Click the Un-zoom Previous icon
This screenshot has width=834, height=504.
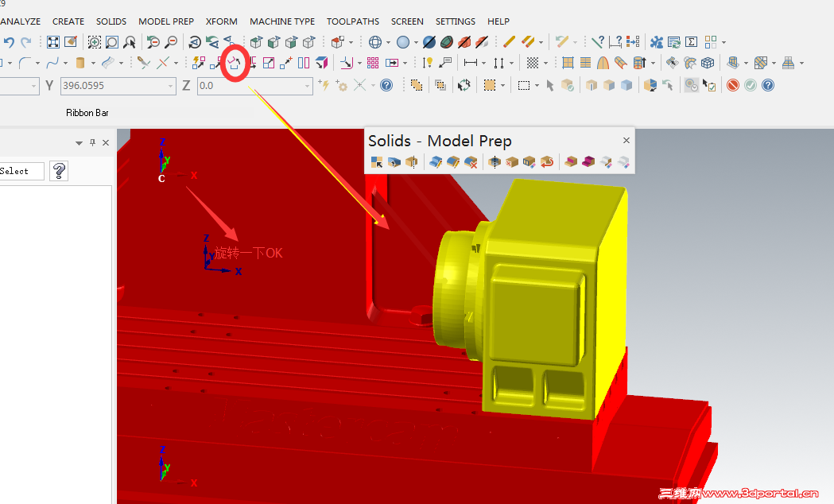point(153,42)
